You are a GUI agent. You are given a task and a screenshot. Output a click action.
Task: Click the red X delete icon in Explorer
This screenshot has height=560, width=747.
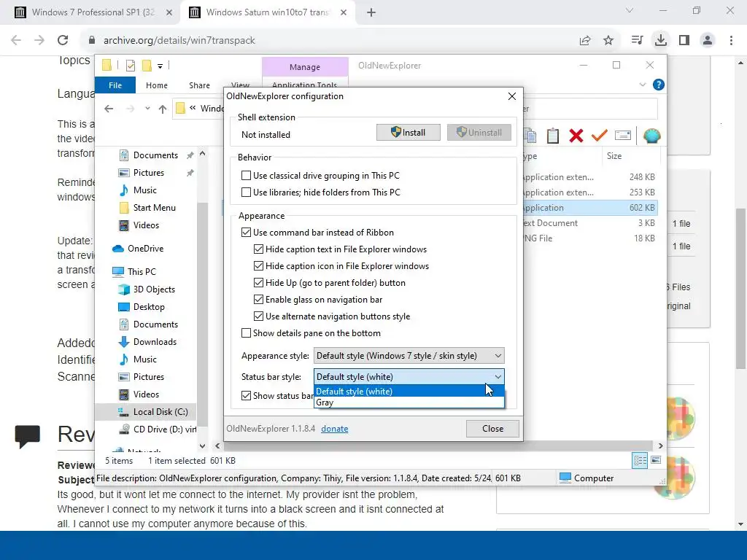[576, 136]
